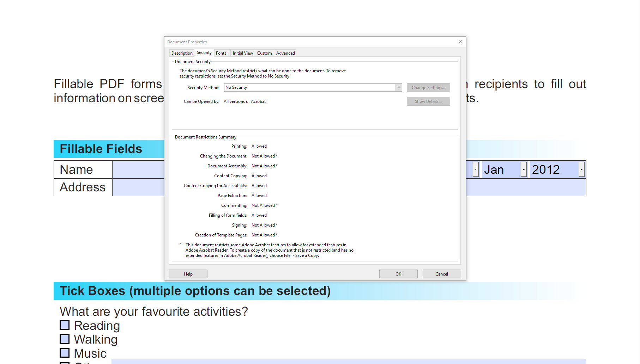640x364 pixels.
Task: Enable the Music checkbox
Action: click(65, 353)
